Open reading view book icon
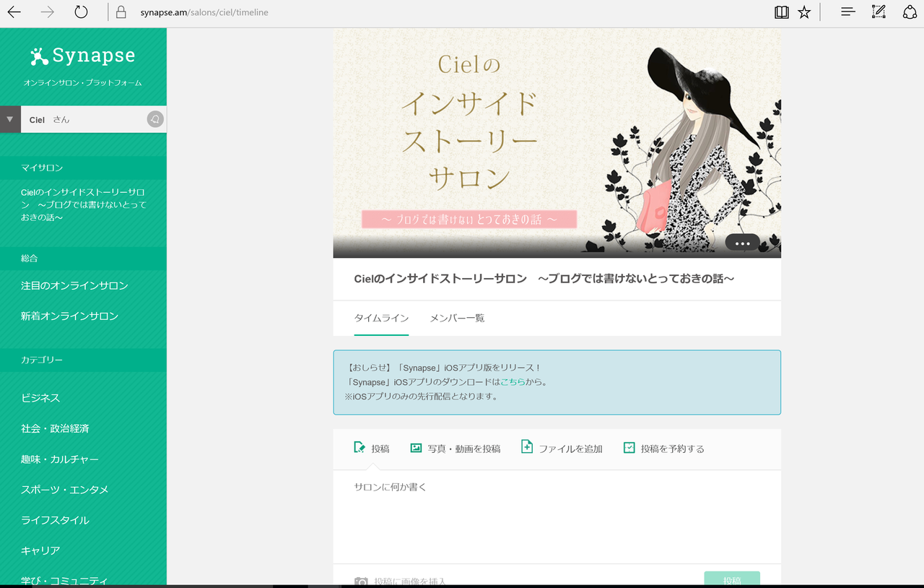 (x=781, y=12)
